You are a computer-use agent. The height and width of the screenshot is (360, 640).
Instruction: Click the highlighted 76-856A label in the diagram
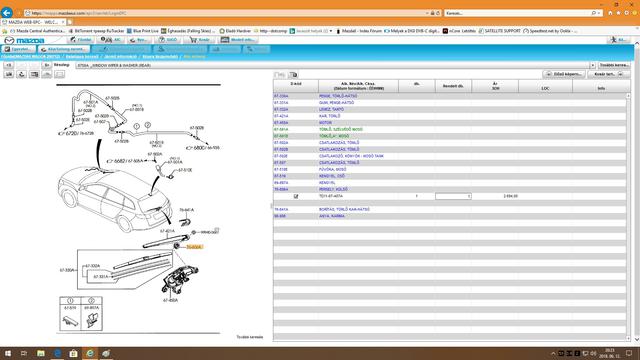[x=194, y=247]
